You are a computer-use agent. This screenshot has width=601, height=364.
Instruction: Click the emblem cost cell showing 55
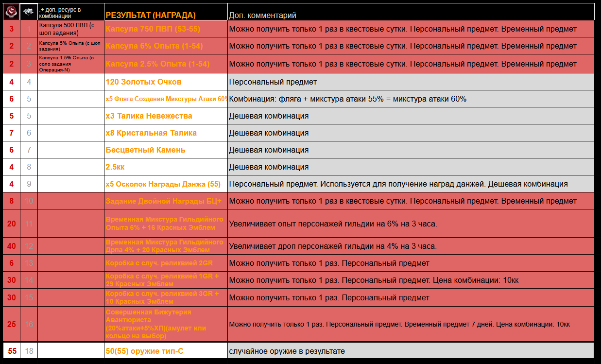pyautogui.click(x=11, y=350)
